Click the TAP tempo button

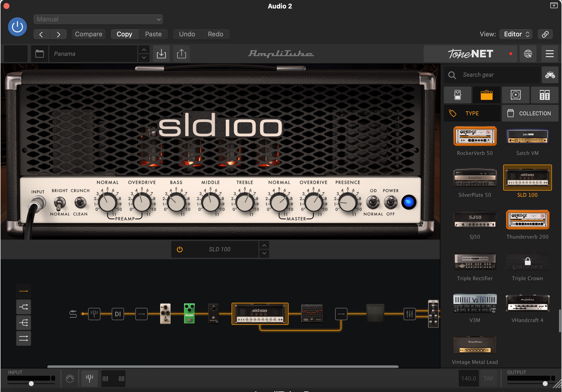click(x=488, y=379)
